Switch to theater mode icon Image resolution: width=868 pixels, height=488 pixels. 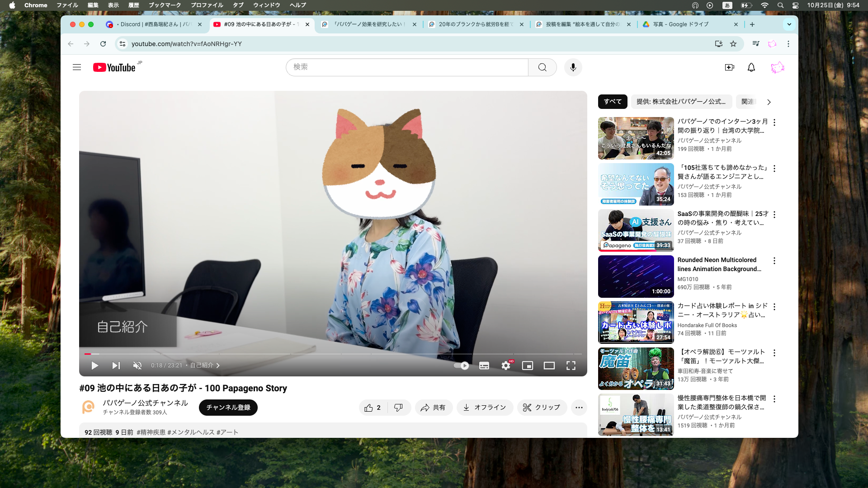pos(549,366)
